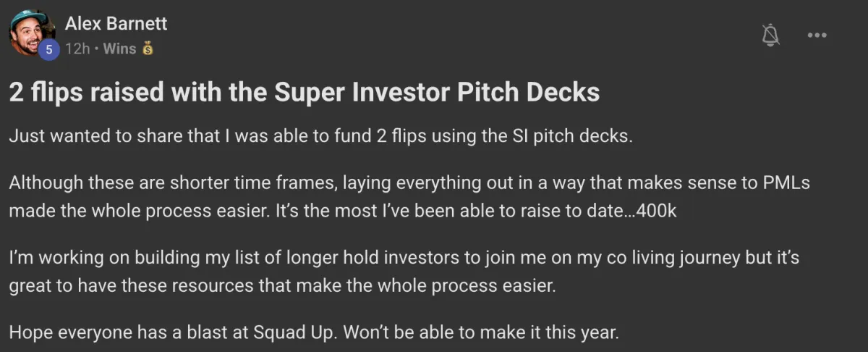Open the Wins category link
This screenshot has width=868, height=352.
click(119, 49)
